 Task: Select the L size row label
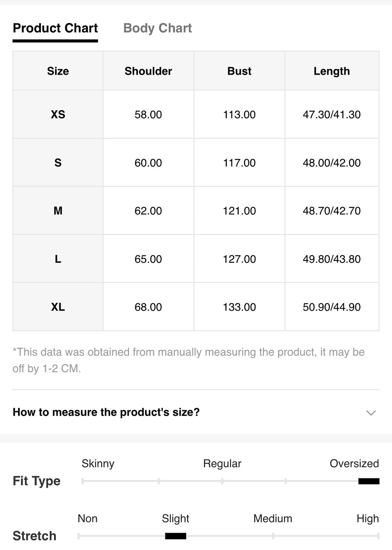click(58, 259)
